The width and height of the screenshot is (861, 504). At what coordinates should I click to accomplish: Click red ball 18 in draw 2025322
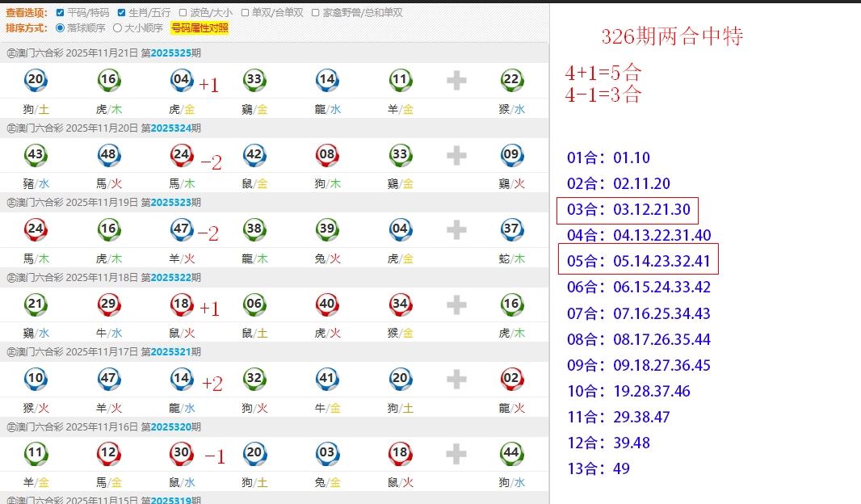pyautogui.click(x=182, y=304)
